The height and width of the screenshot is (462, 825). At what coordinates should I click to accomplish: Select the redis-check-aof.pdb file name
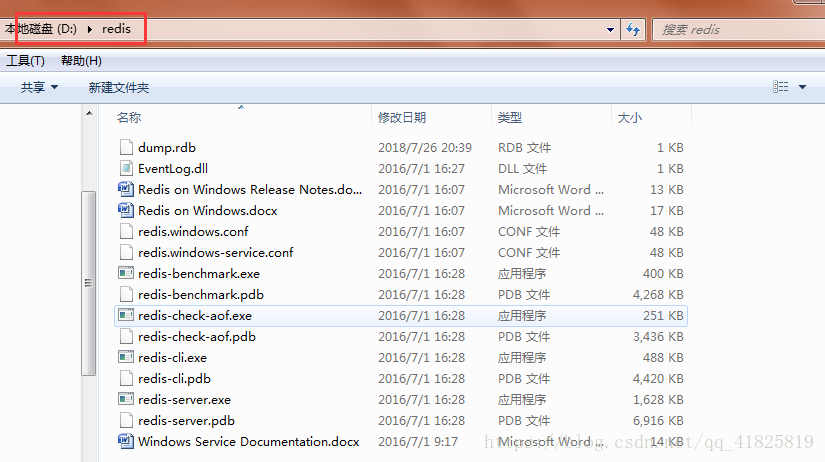pos(197,337)
